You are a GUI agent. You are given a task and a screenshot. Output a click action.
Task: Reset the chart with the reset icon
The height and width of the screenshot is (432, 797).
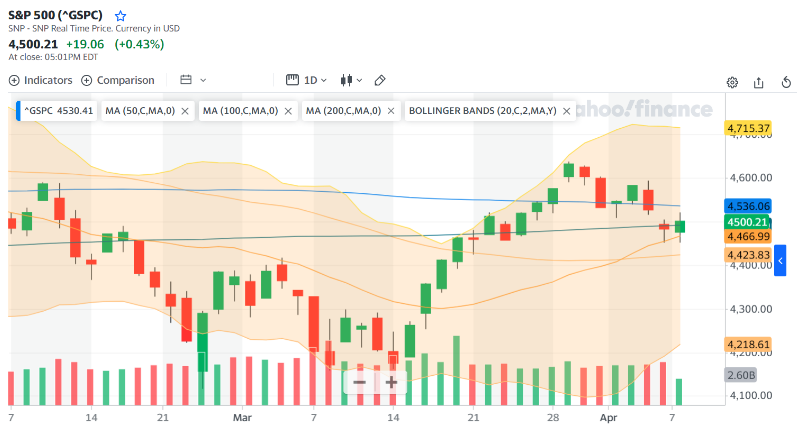[x=786, y=82]
